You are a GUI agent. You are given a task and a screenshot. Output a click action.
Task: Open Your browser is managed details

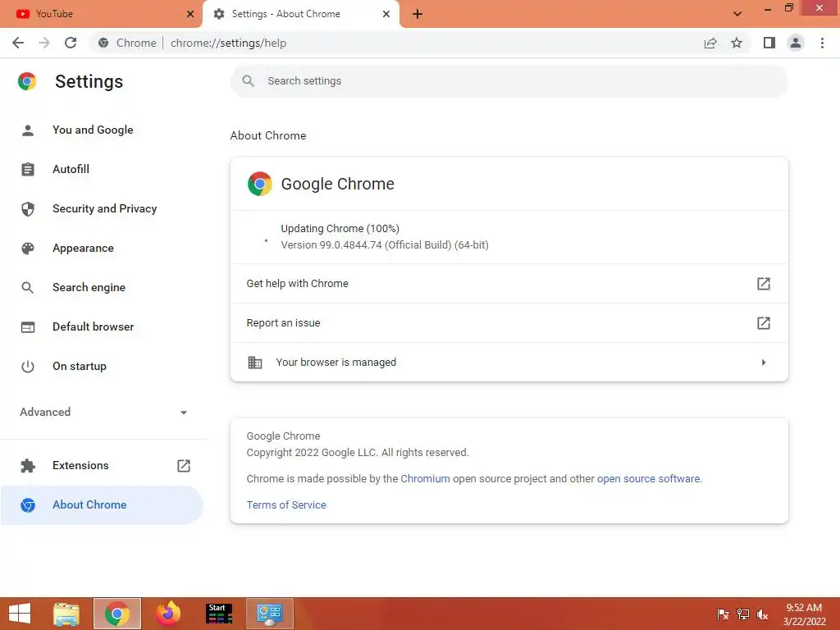point(509,362)
